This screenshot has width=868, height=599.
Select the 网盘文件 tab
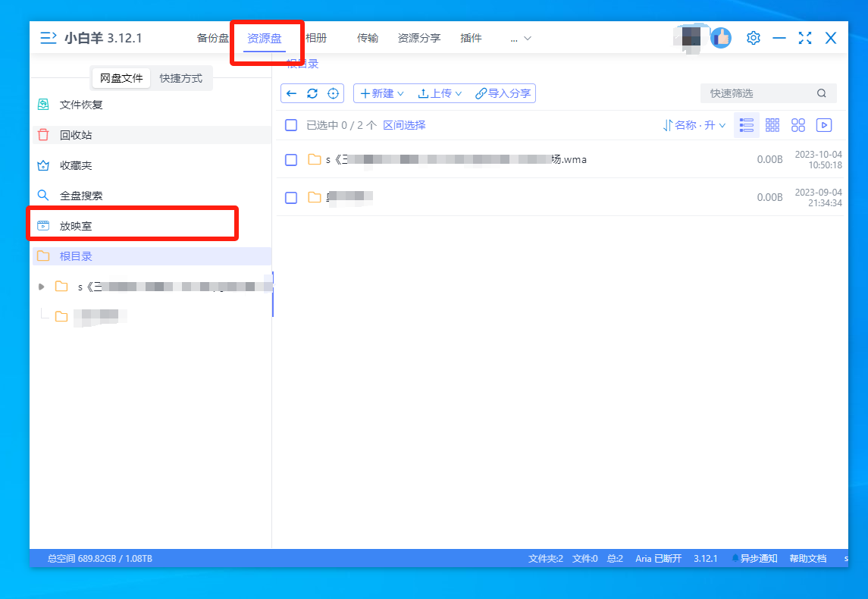(x=121, y=78)
